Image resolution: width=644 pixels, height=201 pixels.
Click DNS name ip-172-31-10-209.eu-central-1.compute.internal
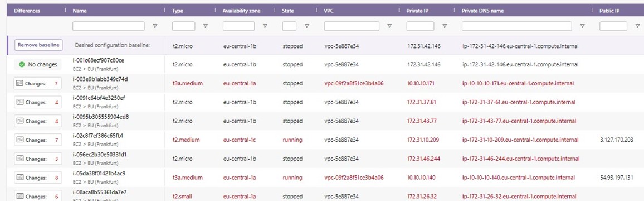(520, 140)
